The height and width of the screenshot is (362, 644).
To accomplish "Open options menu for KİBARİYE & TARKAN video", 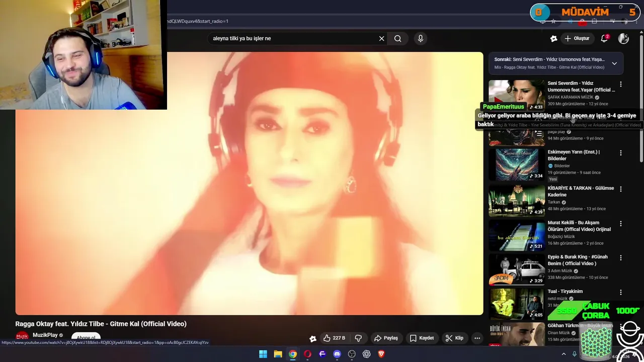I will coord(620,189).
